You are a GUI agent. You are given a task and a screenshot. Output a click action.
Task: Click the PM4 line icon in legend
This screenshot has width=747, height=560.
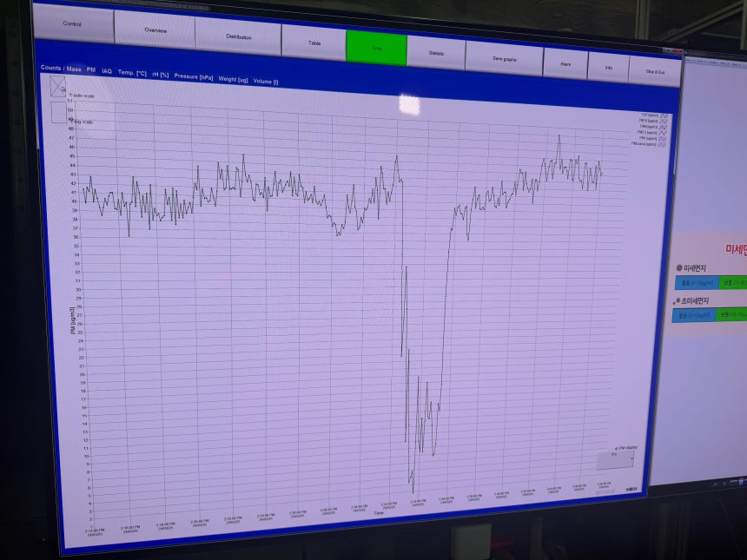(x=663, y=127)
